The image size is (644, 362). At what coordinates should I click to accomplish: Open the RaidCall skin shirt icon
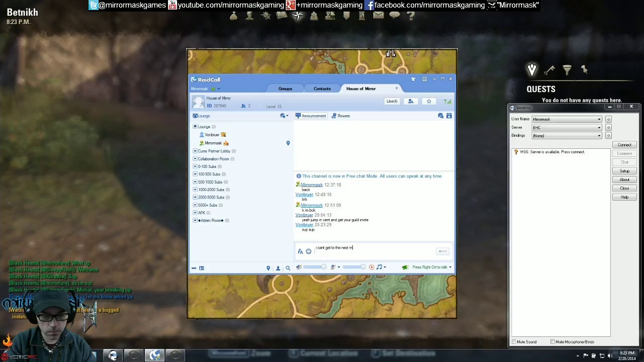413,79
